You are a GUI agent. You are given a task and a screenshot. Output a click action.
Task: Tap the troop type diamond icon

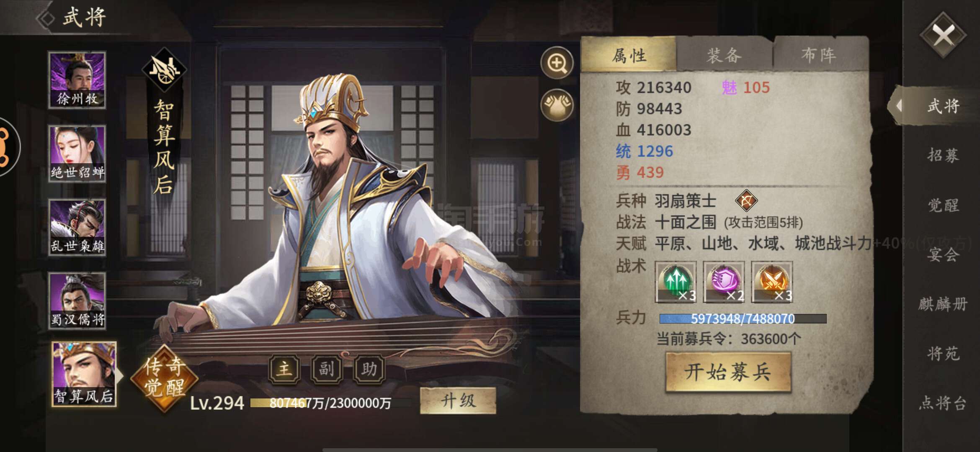click(x=746, y=201)
